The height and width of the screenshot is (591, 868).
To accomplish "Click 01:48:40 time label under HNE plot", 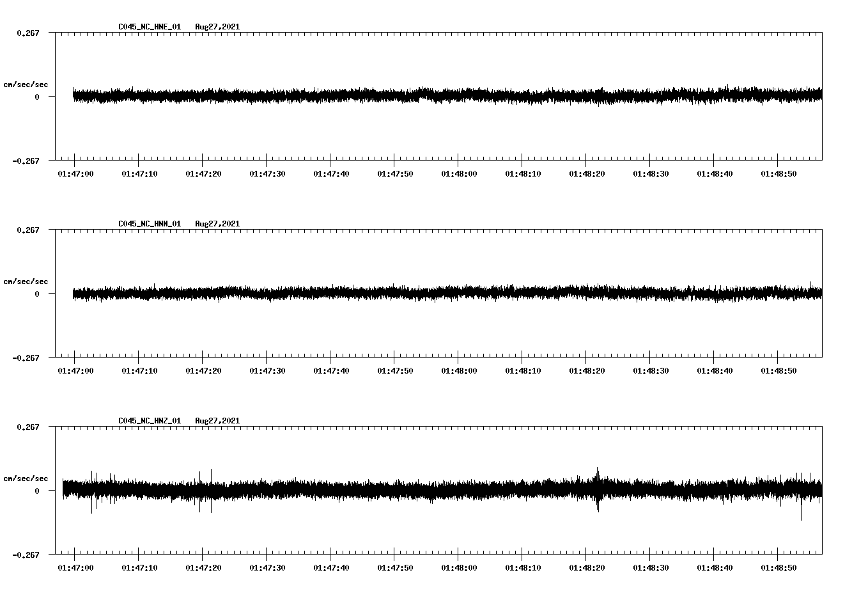I will click(715, 173).
